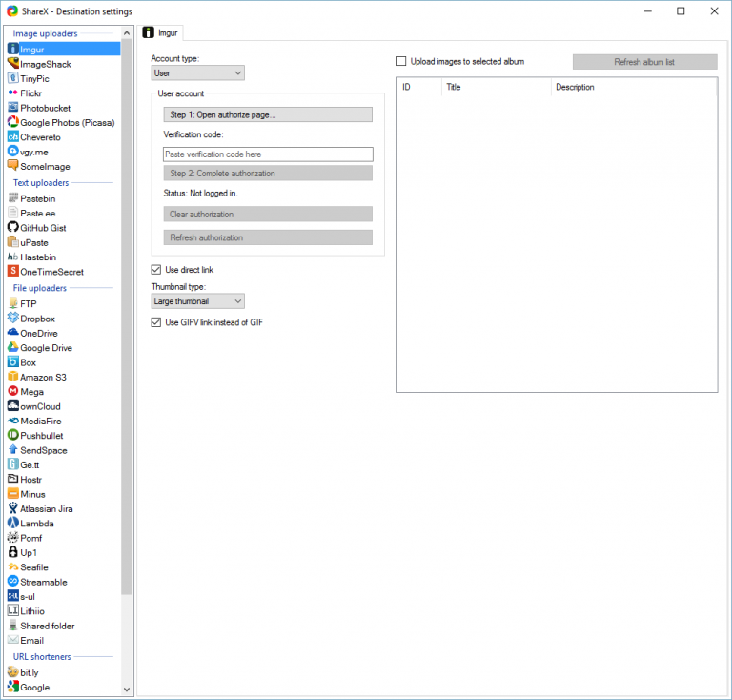Screen dimensions: 732x700
Task: Select MediaFire in the sidebar
Action: pyautogui.click(x=34, y=421)
